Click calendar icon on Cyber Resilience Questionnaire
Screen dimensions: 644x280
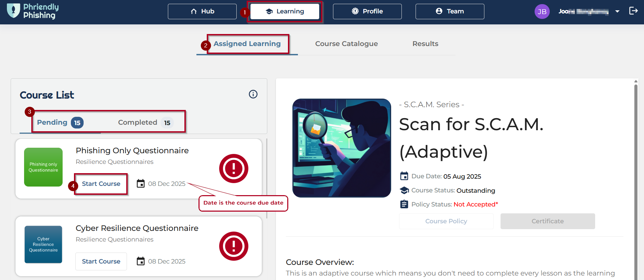(141, 261)
